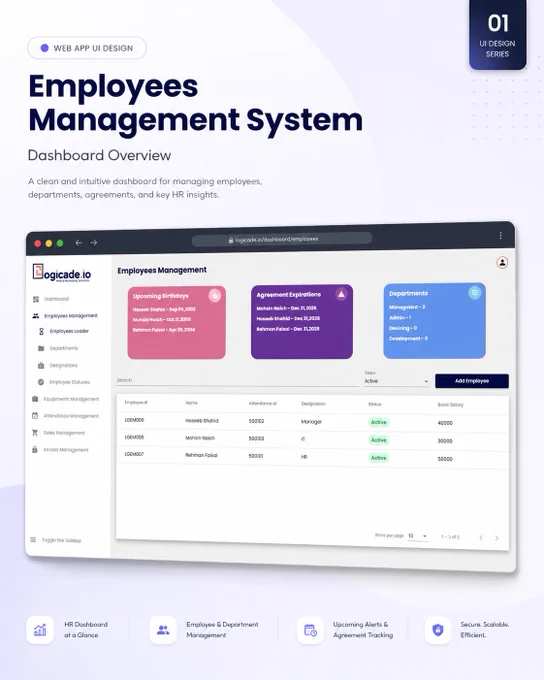Click the Employees Management people icon

tap(36, 316)
